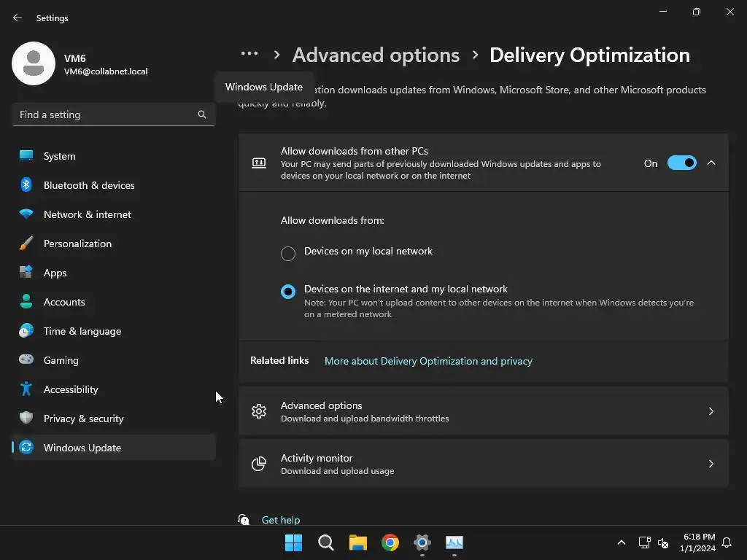Screen dimensions: 747x560
Task: Click the Settings gear icon on taskbar
Action: pos(422,542)
